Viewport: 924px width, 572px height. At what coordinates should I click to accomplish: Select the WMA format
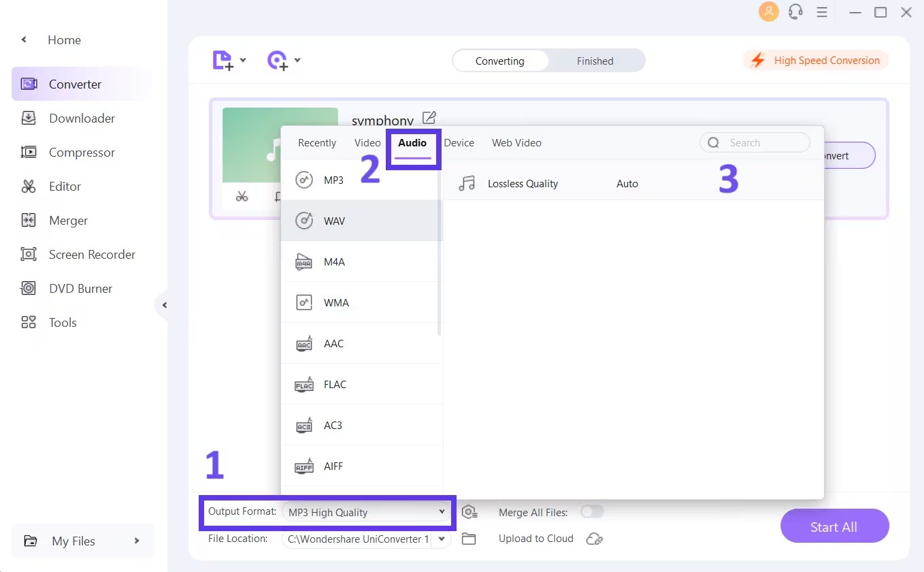point(362,302)
